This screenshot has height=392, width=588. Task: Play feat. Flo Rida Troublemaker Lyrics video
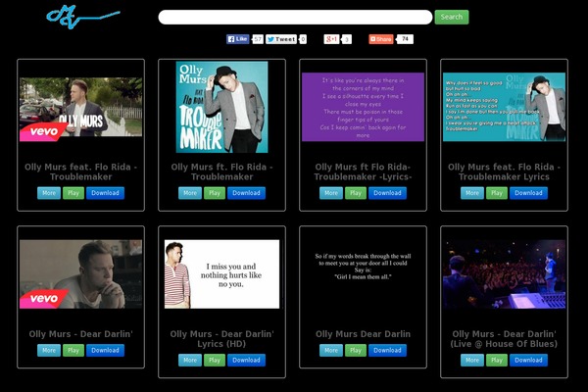coord(497,193)
